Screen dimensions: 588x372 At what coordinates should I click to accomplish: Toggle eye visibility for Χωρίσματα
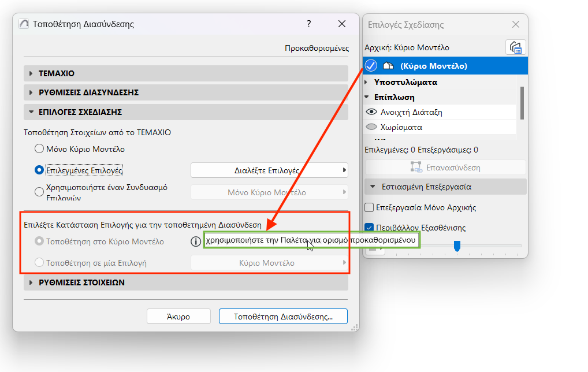371,127
